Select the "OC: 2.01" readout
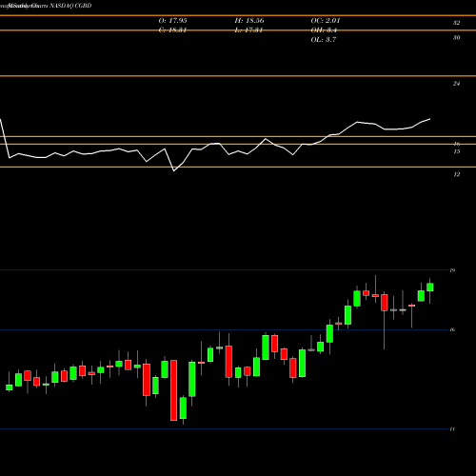Viewport: 476px width, 476px height. click(326, 21)
